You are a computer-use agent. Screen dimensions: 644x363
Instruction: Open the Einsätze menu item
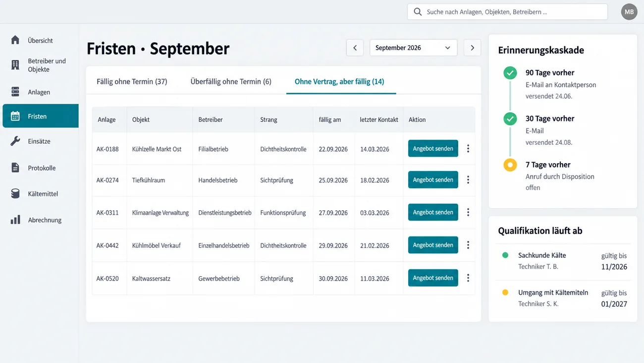[x=41, y=141]
